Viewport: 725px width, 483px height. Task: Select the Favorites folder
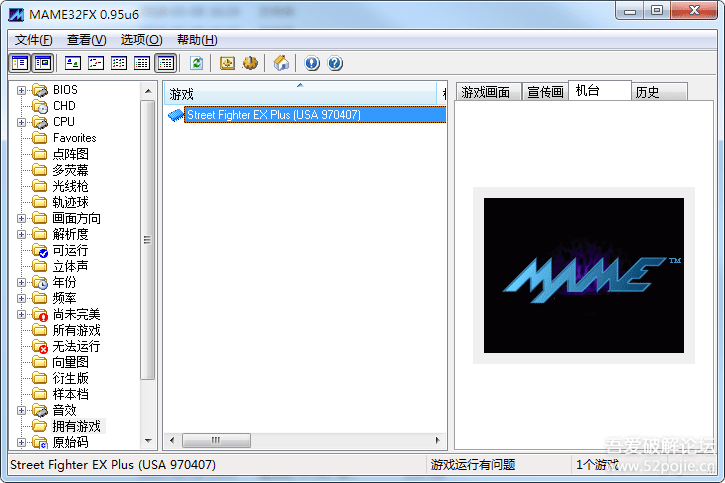[74, 138]
